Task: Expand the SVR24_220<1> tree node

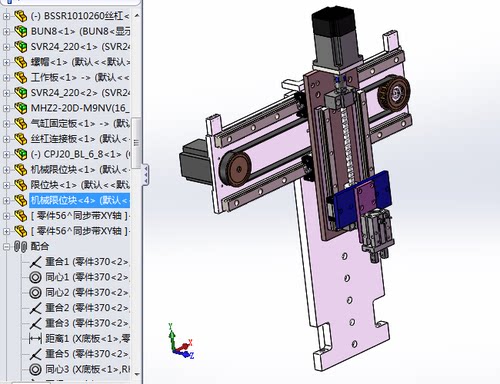Action: 6,47
